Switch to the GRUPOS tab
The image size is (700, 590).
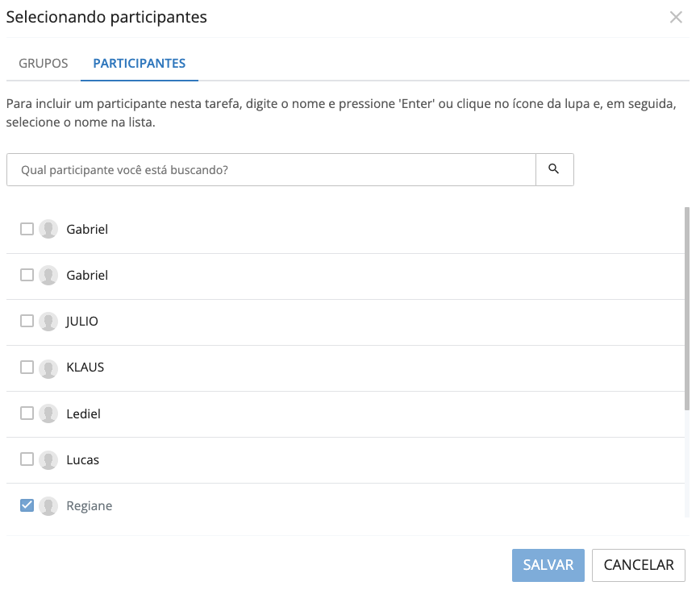43,63
